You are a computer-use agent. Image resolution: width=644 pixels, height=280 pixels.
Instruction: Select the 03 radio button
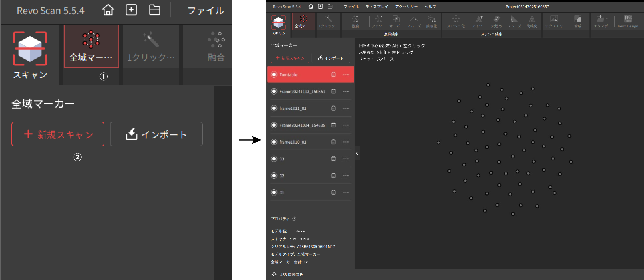click(x=274, y=159)
